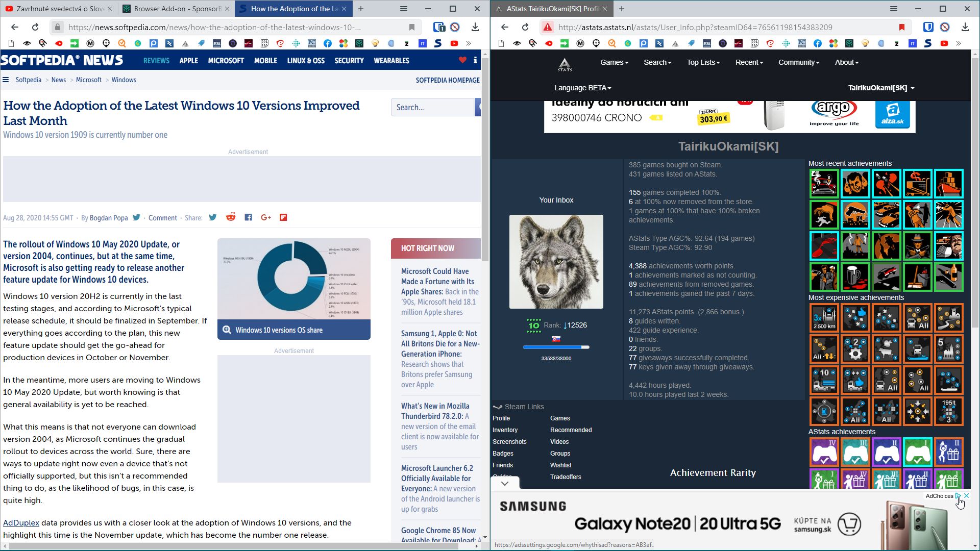Image resolution: width=980 pixels, height=551 pixels.
Task: Click the Facebook bookmark icon in left bookmarks bar
Action: [328, 43]
